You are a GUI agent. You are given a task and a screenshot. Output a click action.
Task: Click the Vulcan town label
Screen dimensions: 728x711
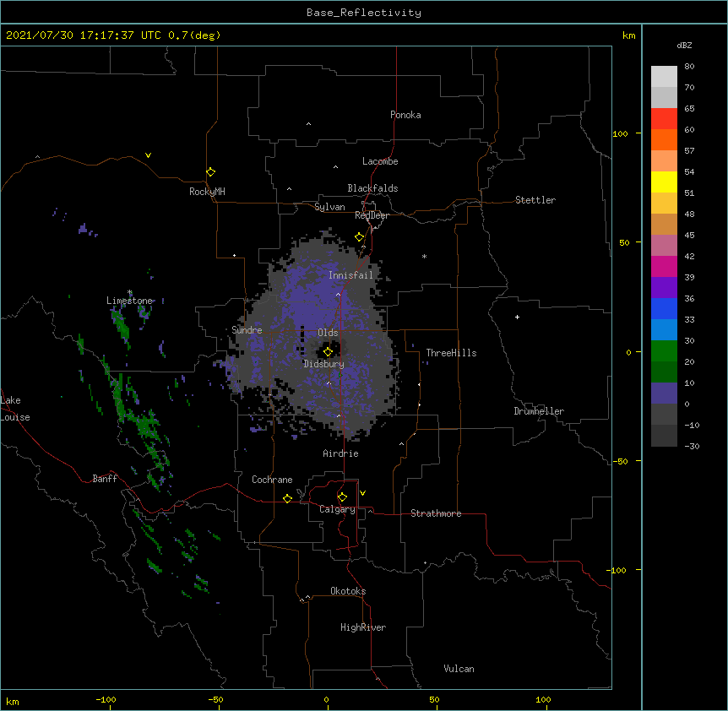459,669
